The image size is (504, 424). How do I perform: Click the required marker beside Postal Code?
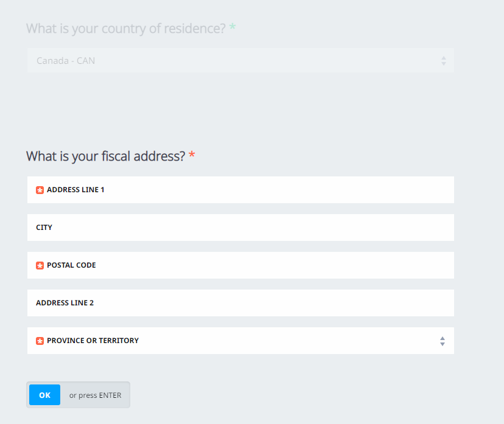click(x=40, y=265)
